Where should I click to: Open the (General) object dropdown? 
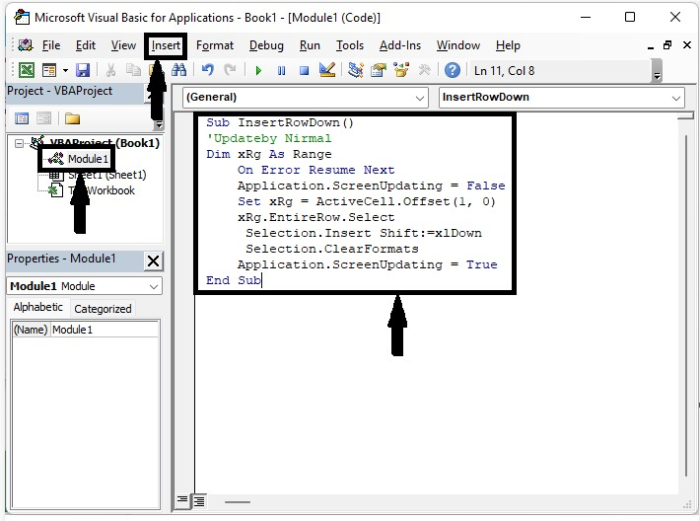pos(420,98)
